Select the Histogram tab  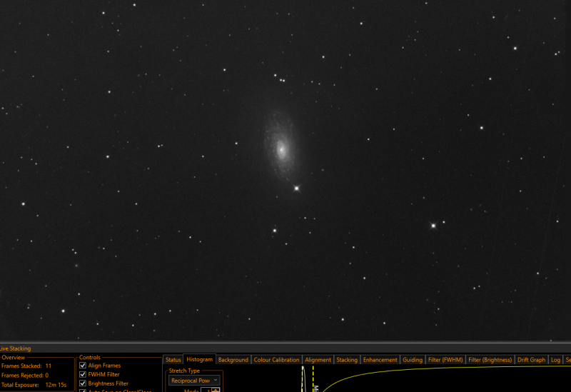click(199, 359)
